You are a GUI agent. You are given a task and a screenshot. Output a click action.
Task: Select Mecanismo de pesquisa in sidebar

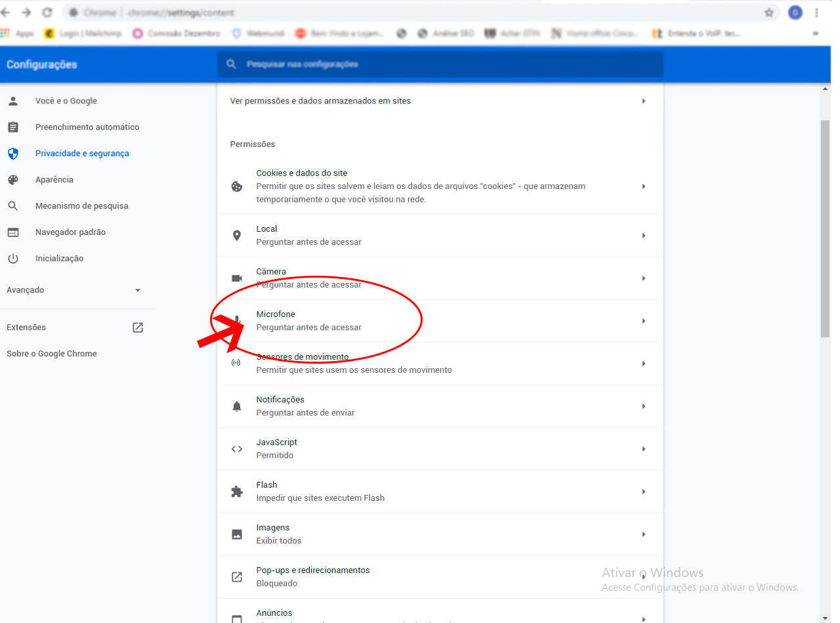click(x=81, y=206)
